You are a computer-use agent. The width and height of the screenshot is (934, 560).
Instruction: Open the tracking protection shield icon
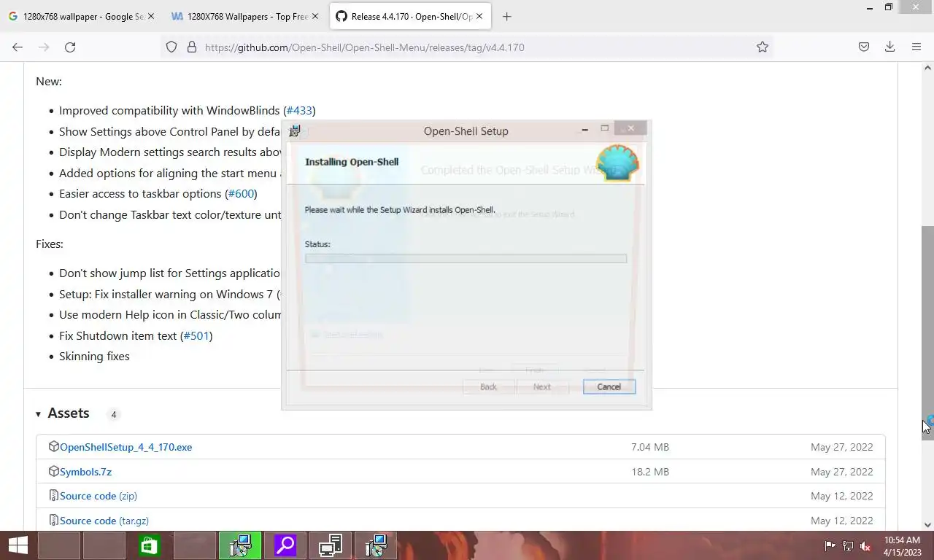pos(171,47)
